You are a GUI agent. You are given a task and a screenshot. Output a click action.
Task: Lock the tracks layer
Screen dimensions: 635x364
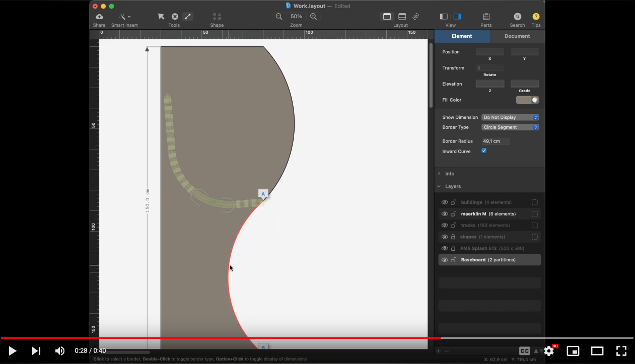(x=453, y=226)
